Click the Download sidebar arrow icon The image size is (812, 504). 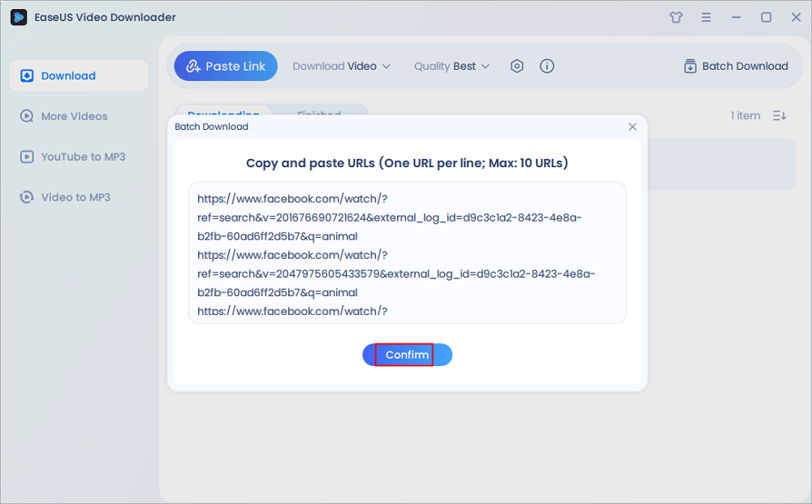click(27, 76)
